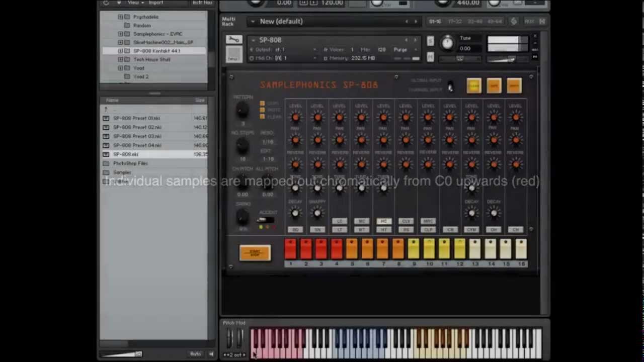Viewport: 644px width, 362px height.
Task: Flip the ACCENT slide switch
Action: coord(265,220)
